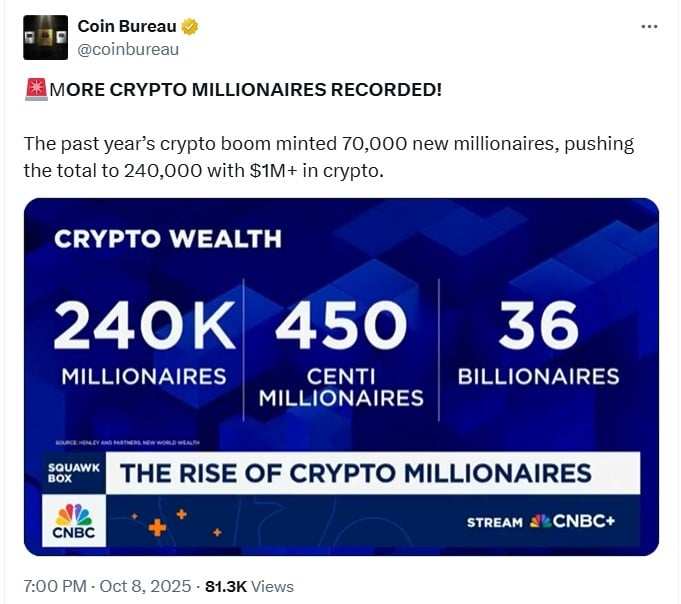The image size is (681, 604).
Task: Open the @coinbureau handle link
Action: point(128,48)
